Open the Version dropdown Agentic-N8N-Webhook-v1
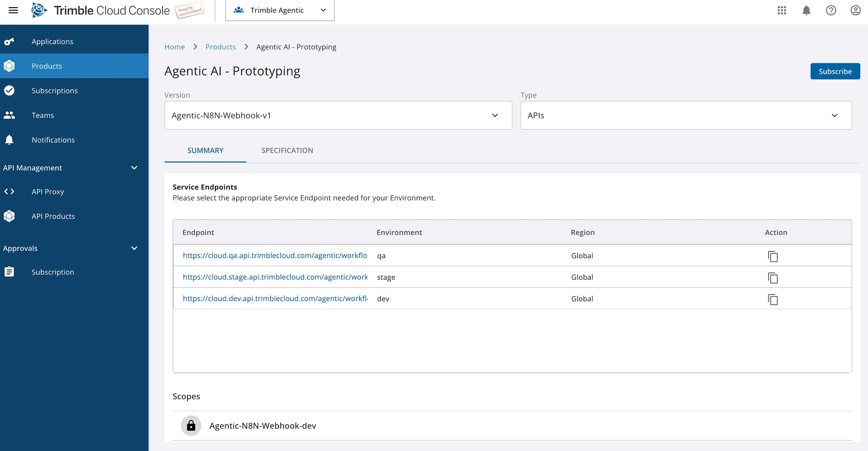The width and height of the screenshot is (868, 451). point(338,115)
